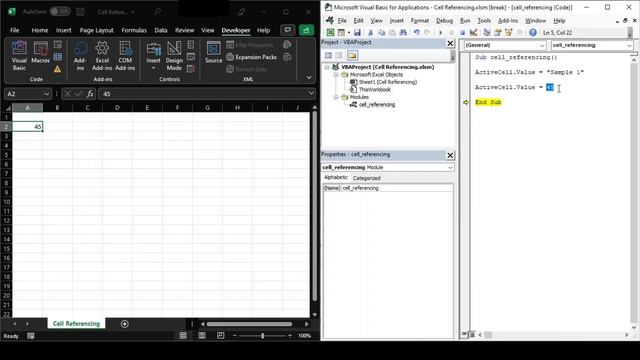
Task: Switch to Normal view in status bar
Action: 183,336
